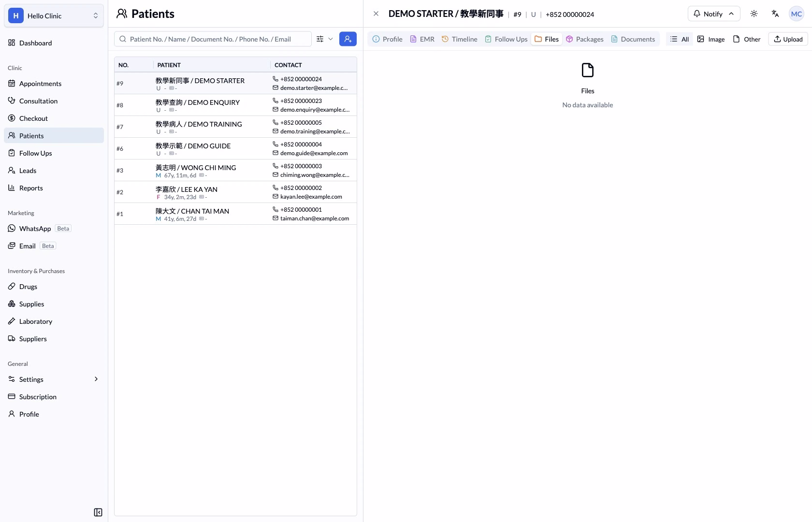Switch to the Documents tab
This screenshot has width=812, height=522.
(x=633, y=39)
